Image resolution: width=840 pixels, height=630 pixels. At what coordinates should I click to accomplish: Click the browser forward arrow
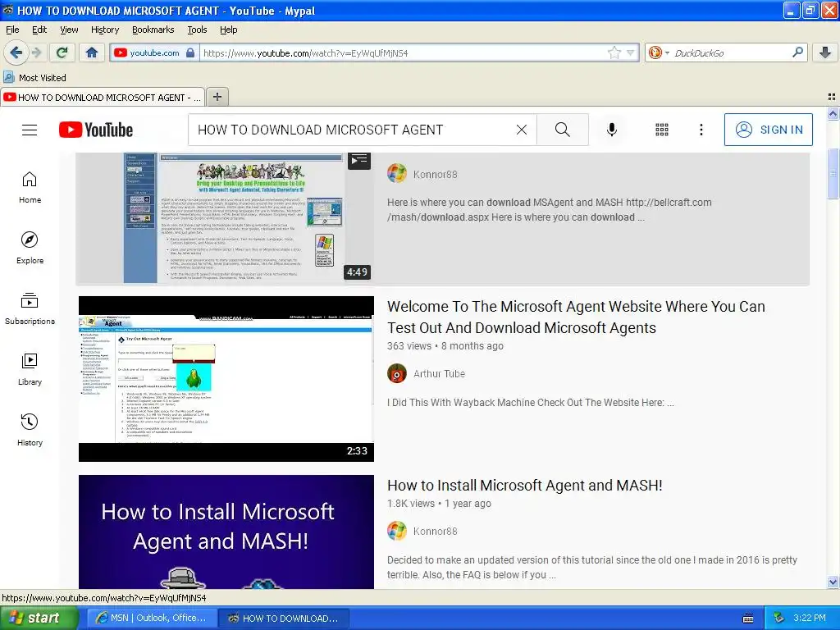click(x=36, y=52)
